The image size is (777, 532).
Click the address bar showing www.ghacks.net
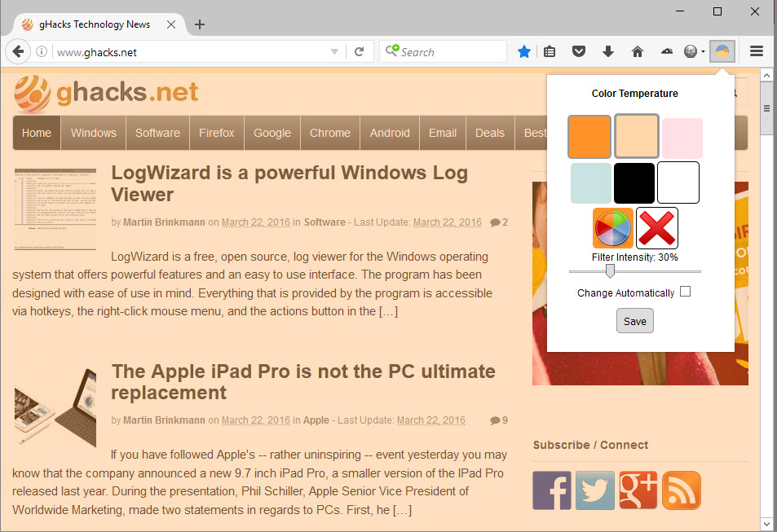click(192, 52)
